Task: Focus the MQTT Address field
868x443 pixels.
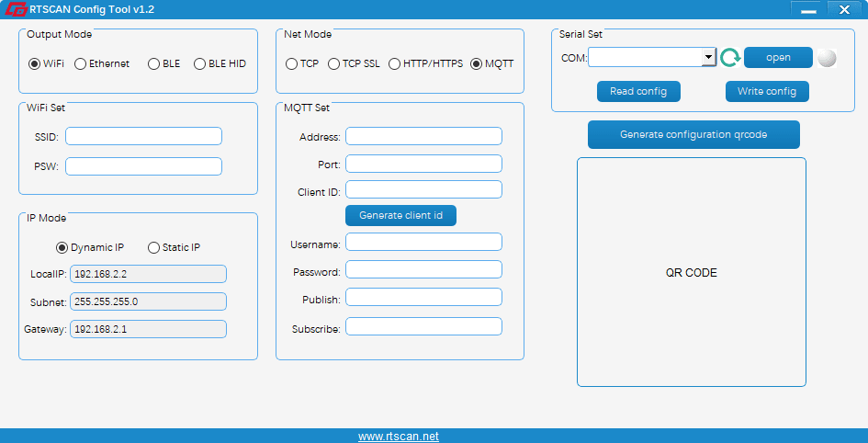Action: click(x=423, y=137)
